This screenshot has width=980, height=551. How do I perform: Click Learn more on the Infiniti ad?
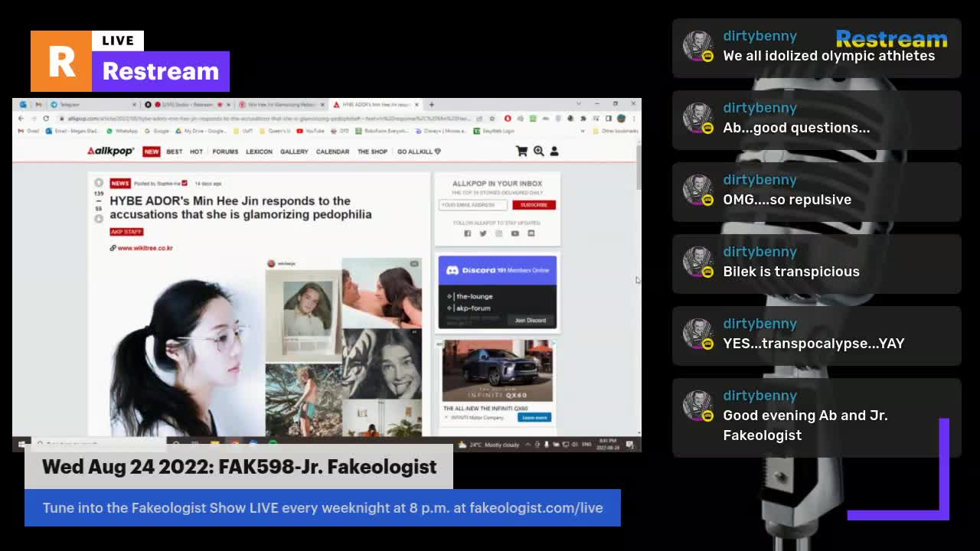(x=534, y=417)
